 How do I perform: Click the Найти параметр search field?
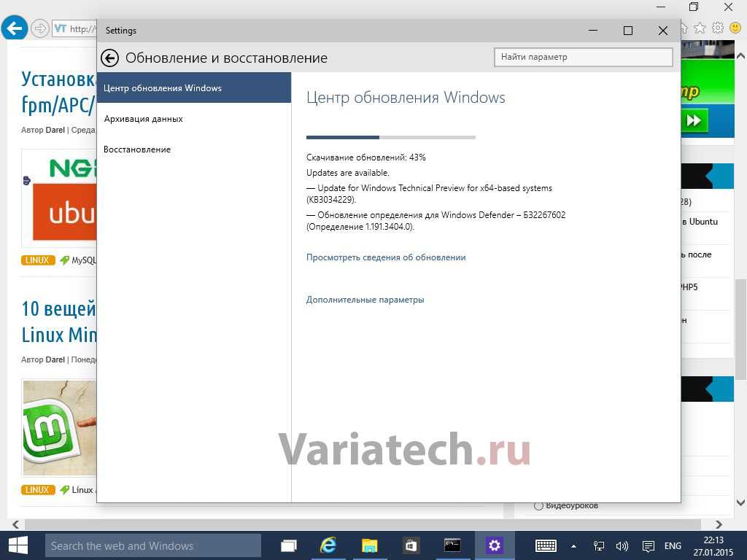coord(583,57)
